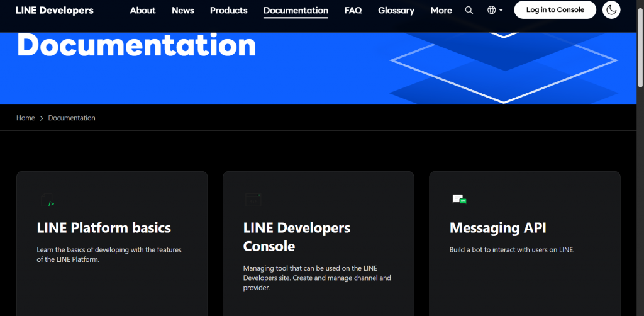Click Log in to Console button
The height and width of the screenshot is (316, 644).
pyautogui.click(x=555, y=10)
